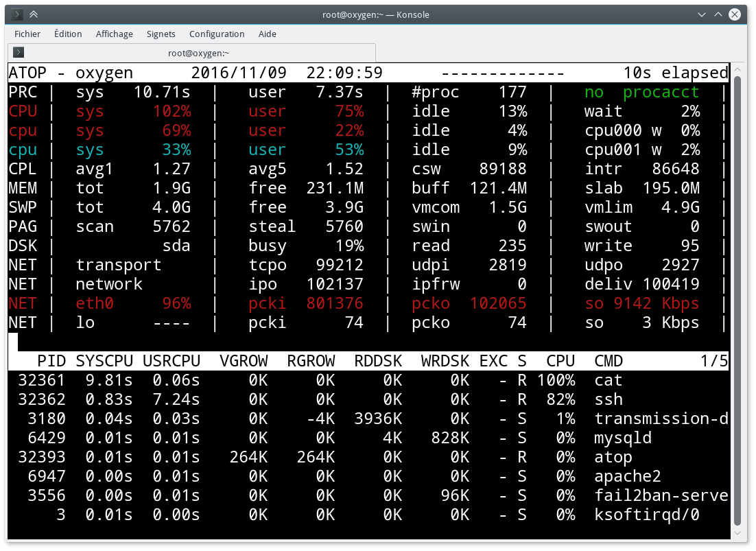Click the ssh process command
The height and width of the screenshot is (551, 756).
click(x=609, y=399)
